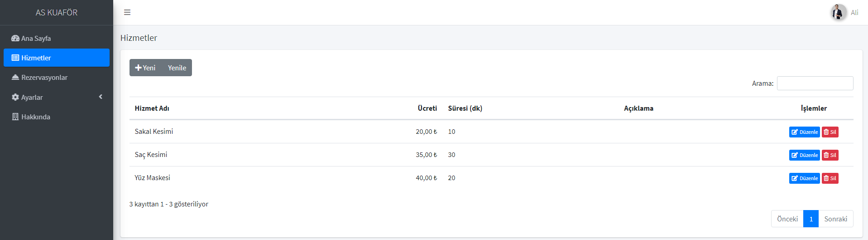Select Hizmetler in the sidebar
This screenshot has height=240, width=868.
(x=57, y=58)
